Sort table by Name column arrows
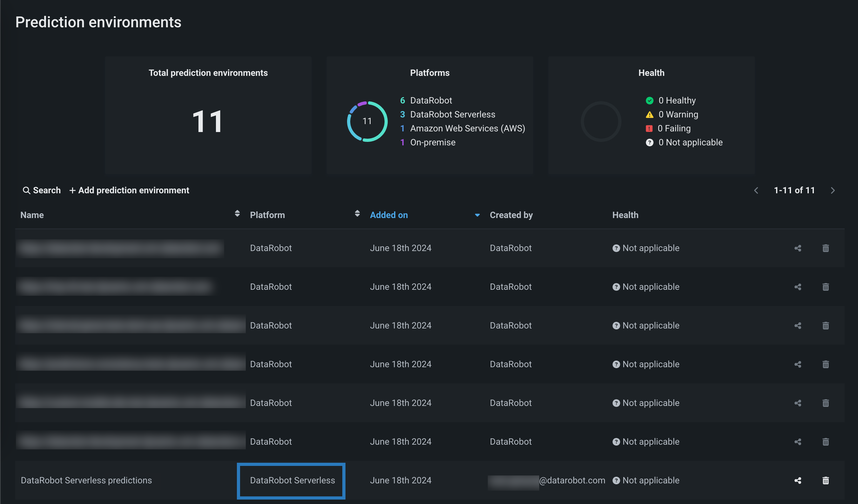858x504 pixels. pyautogui.click(x=237, y=213)
